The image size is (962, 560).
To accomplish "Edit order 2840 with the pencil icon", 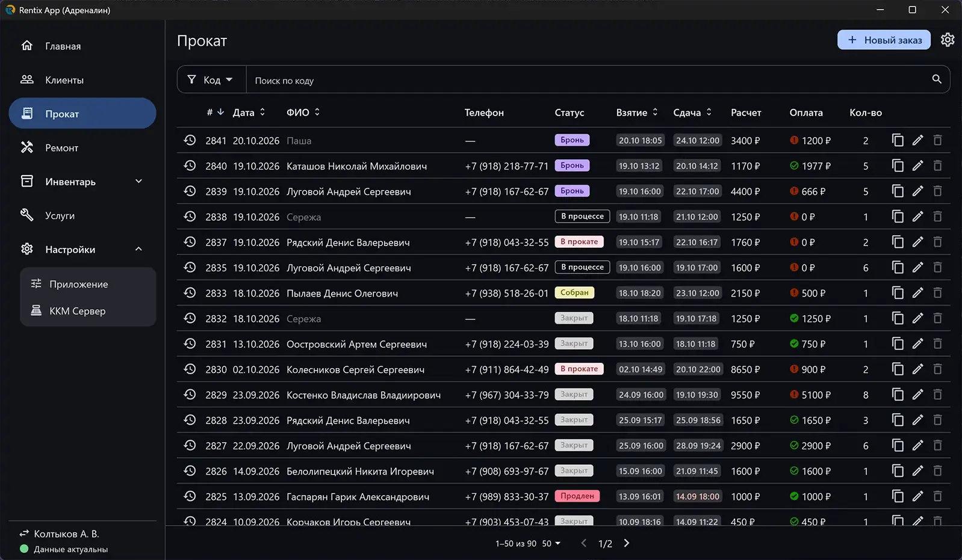I will (917, 165).
